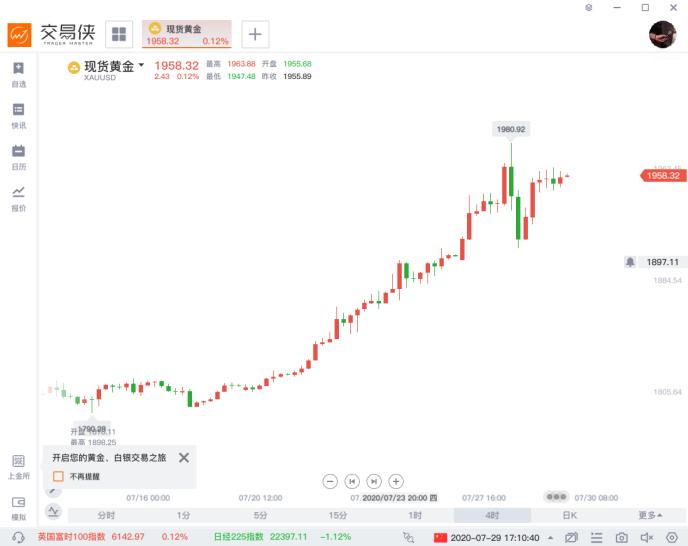Screen dimensions: 688x546
Task: Expand the arrow next to the clock
Action: click(x=550, y=538)
